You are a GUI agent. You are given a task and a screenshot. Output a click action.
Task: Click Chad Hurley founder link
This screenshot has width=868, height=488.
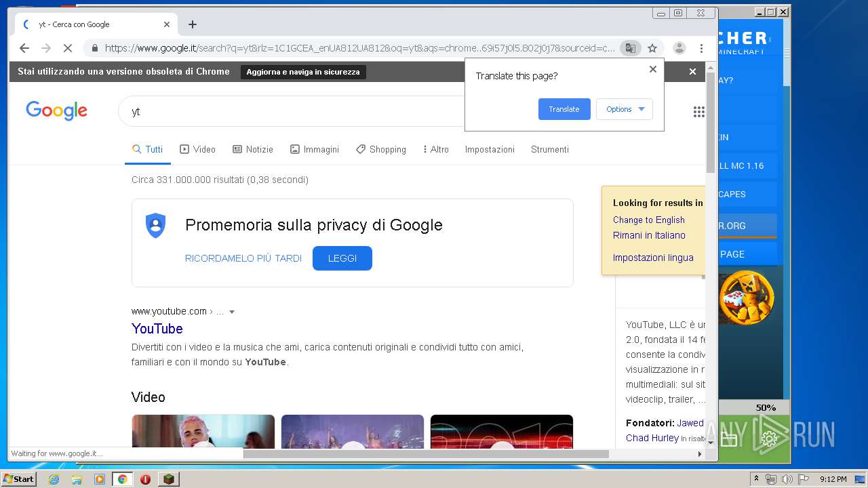coord(652,438)
